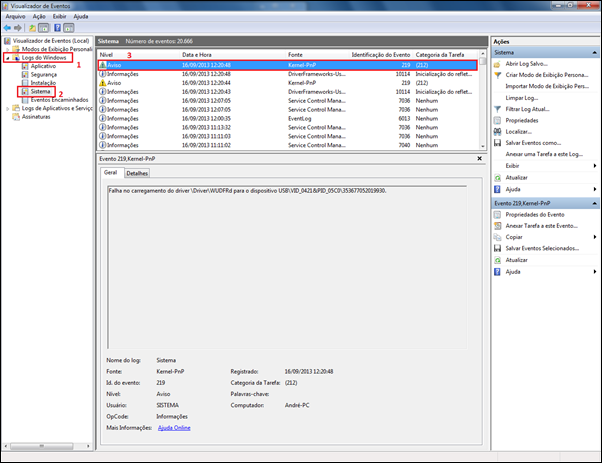Click Abrir Log Salvo folder icon

(497, 64)
